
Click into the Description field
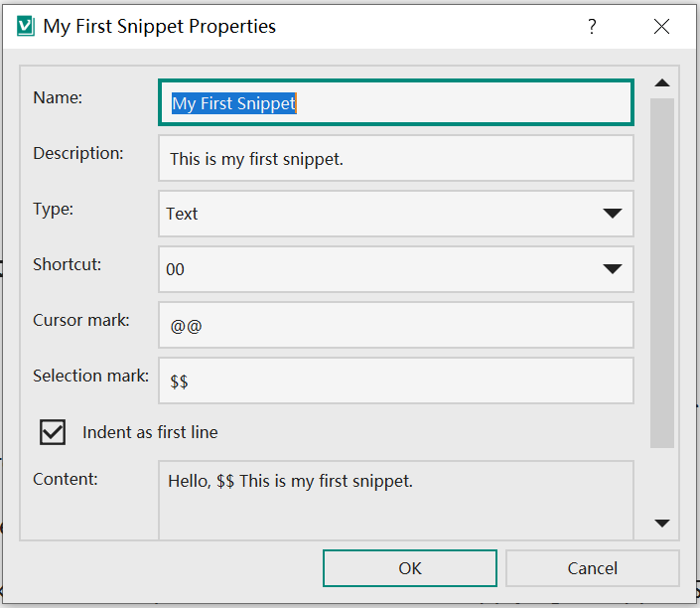[x=396, y=159]
